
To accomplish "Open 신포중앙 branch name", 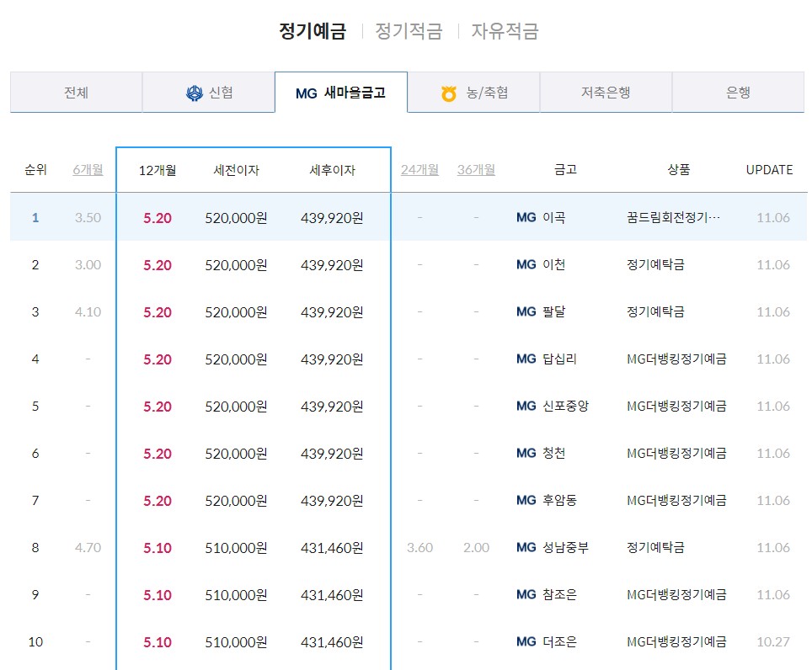I will [565, 406].
